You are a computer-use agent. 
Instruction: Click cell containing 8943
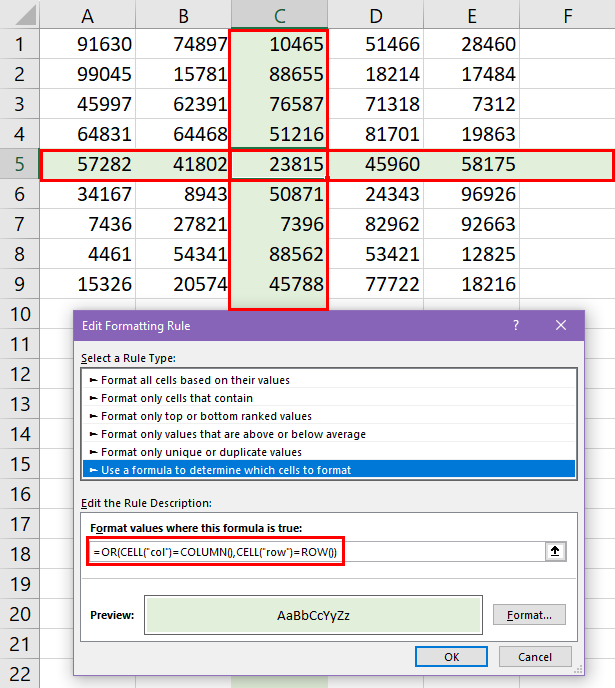tap(183, 194)
